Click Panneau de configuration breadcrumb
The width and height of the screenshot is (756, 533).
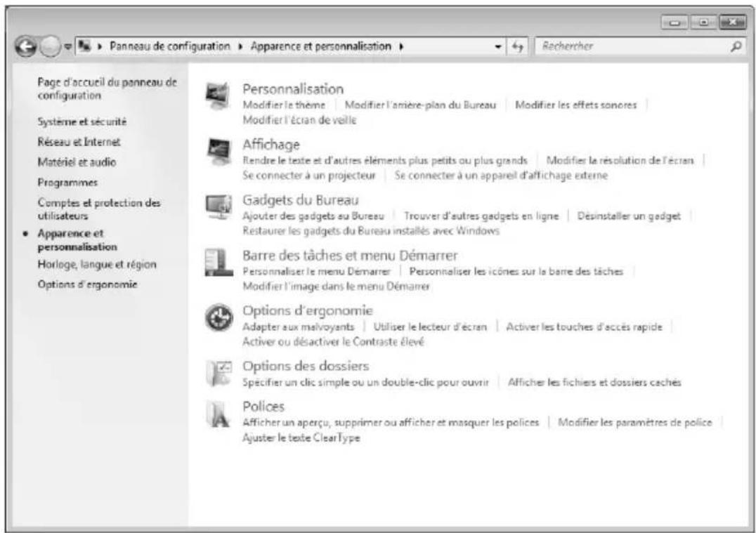pyautogui.click(x=170, y=46)
